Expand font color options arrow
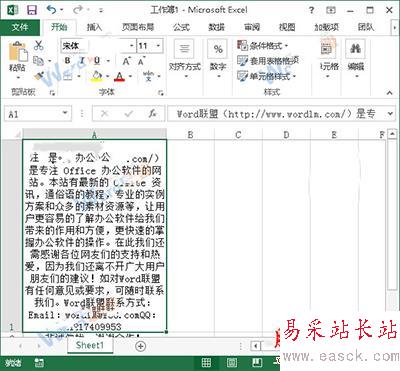 point(130,76)
